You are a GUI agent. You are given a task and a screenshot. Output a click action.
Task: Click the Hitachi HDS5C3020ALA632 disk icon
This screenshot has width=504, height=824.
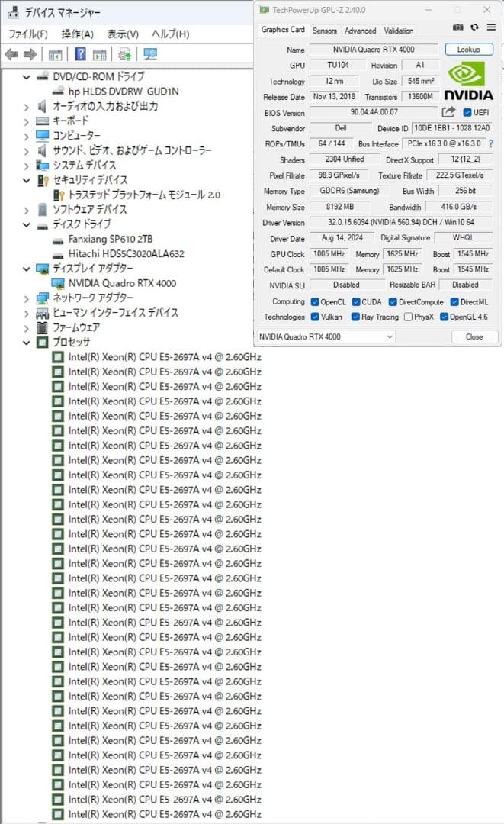click(x=58, y=255)
